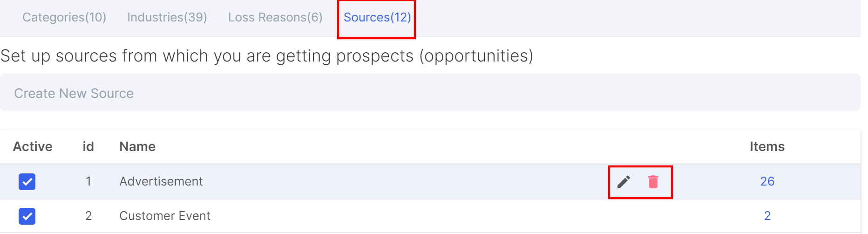Toggle the Active checkbox for Customer Event
Image resolution: width=868 pixels, height=234 pixels.
27,216
